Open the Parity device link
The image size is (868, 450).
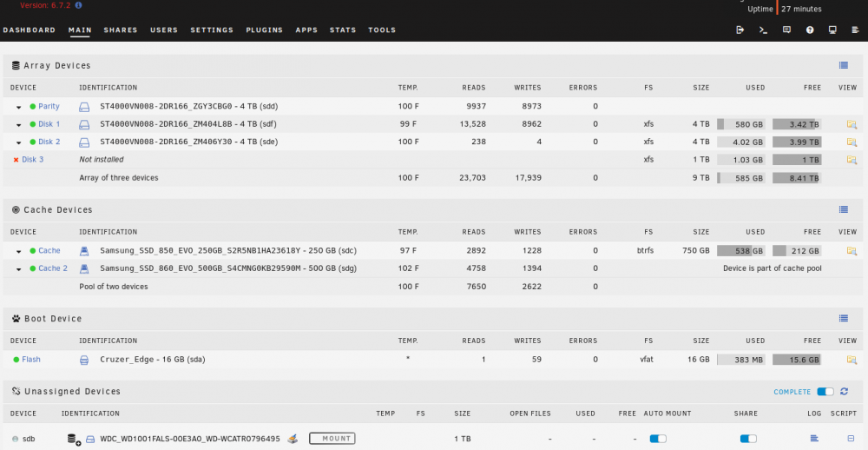[49, 106]
